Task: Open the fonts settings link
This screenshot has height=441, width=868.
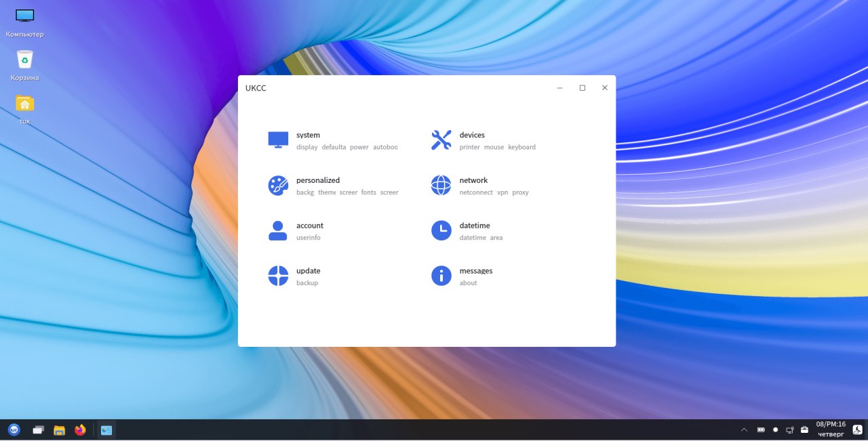Action: pos(368,192)
